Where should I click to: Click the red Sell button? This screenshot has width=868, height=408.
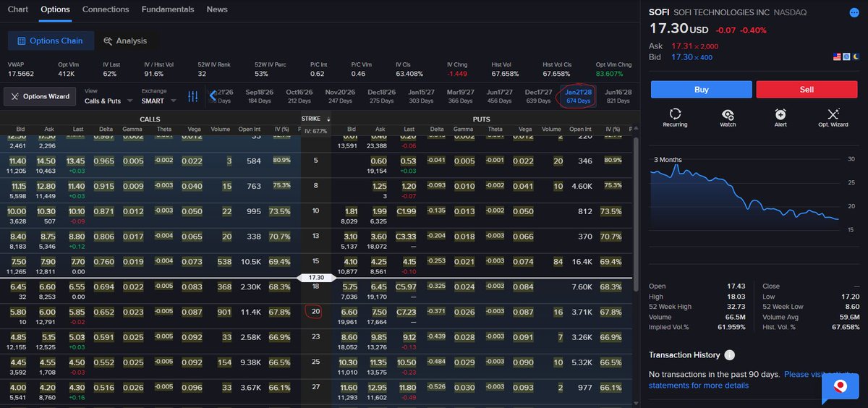point(807,89)
